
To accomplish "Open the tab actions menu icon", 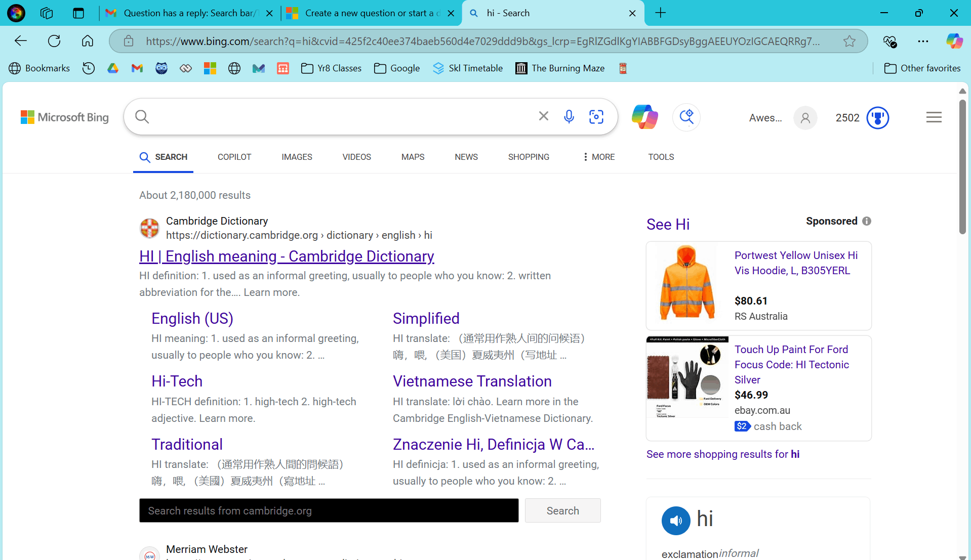I will point(78,13).
